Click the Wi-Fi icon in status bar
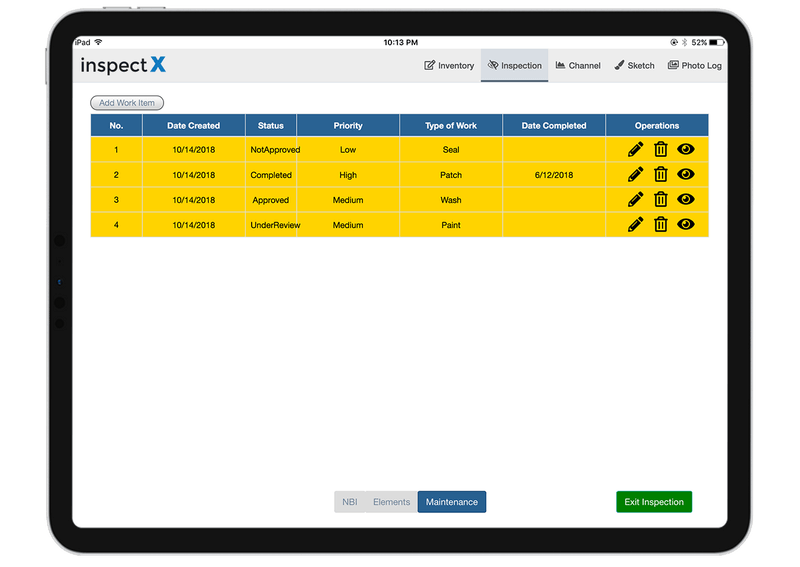Image resolution: width=800 pixels, height=567 pixels. click(98, 42)
